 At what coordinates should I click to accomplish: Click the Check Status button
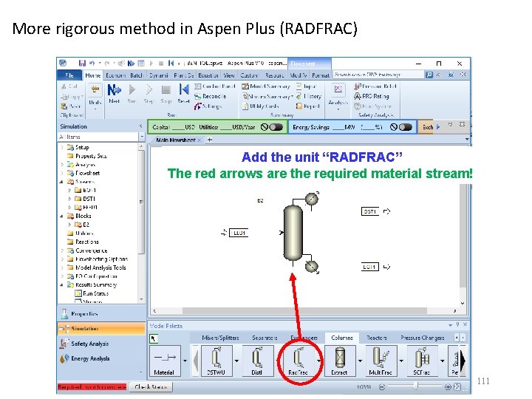tap(151, 386)
